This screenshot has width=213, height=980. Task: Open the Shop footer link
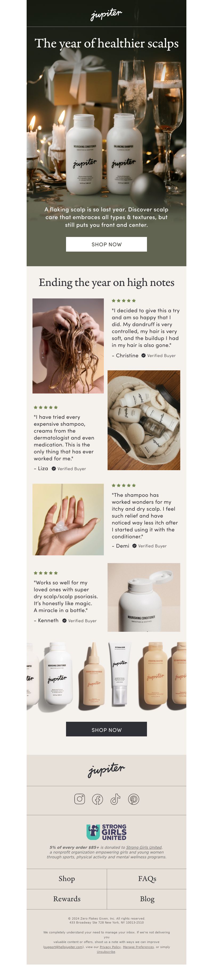point(67,878)
